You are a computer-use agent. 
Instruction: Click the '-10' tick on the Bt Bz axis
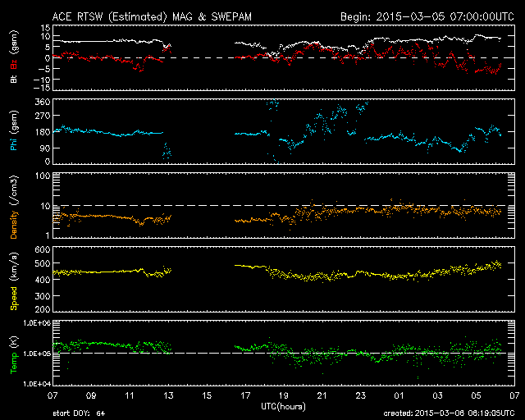coord(42,80)
